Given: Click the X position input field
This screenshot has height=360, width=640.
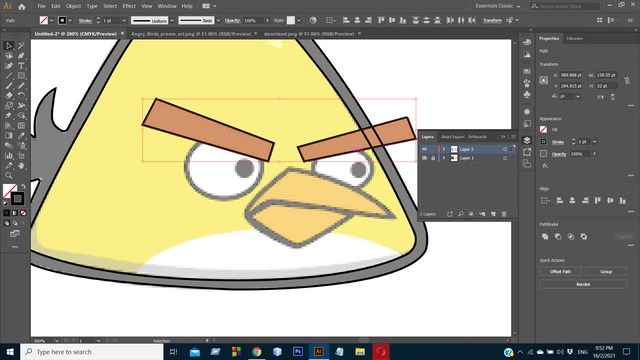Looking at the screenshot, I should 571,75.
